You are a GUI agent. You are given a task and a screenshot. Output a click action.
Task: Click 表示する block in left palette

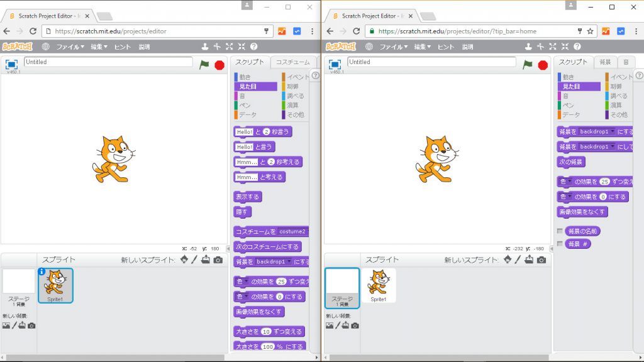tap(247, 197)
